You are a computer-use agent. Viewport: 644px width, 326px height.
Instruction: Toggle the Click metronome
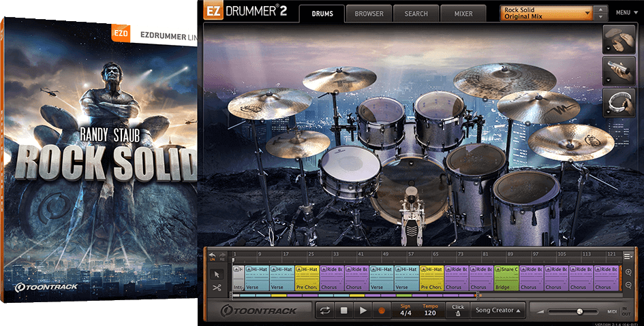[457, 310]
